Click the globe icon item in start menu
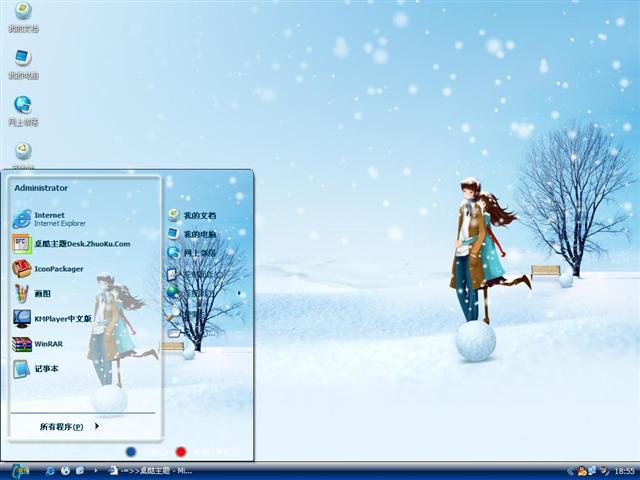 tap(173, 292)
